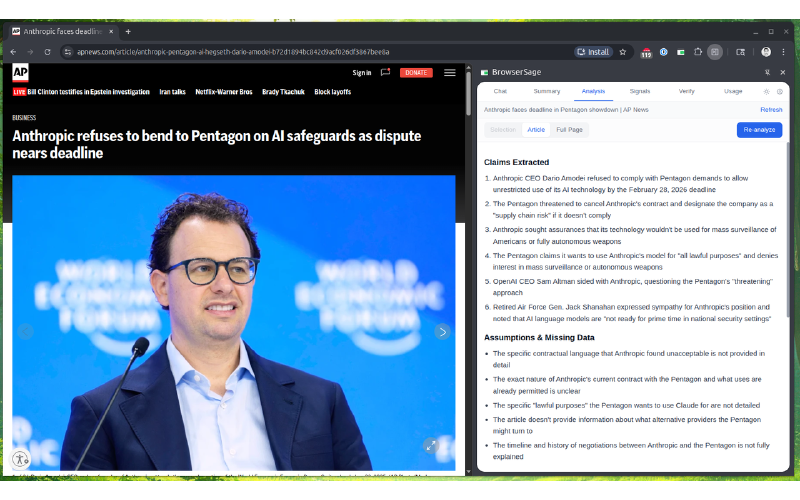Screen dimensions: 800x500
Task: Open the Block layoffs topic
Action: [333, 92]
